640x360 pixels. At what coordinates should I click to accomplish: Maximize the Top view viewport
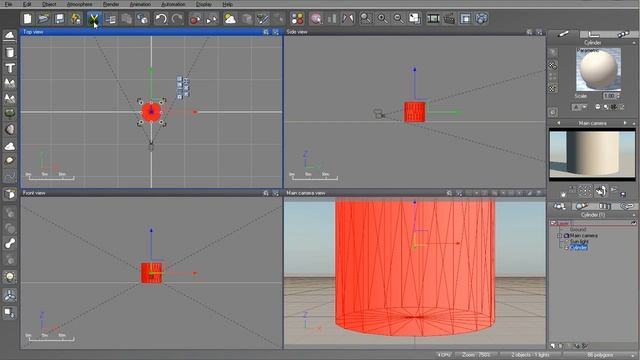[x=276, y=32]
